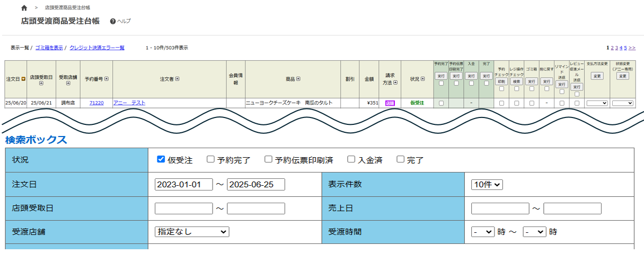Screen dimensions: 644x254
Task: Open help via the question mark icon
Action: click(113, 21)
